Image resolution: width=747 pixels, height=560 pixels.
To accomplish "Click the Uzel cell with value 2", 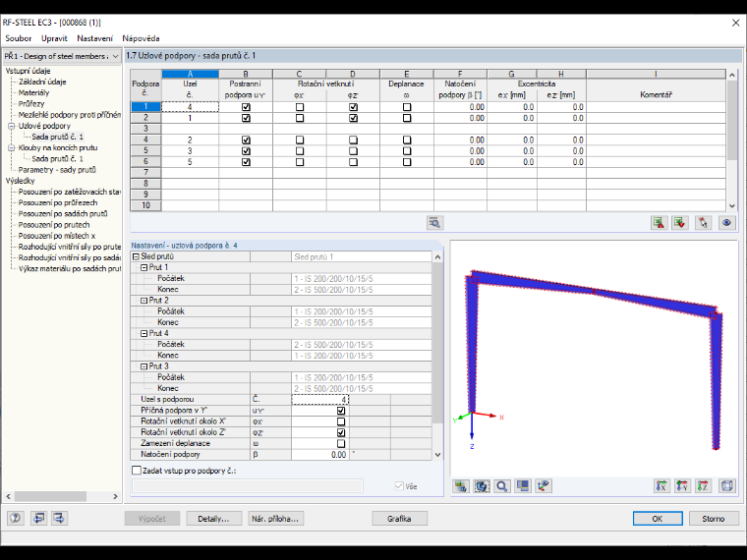I will click(x=190, y=140).
